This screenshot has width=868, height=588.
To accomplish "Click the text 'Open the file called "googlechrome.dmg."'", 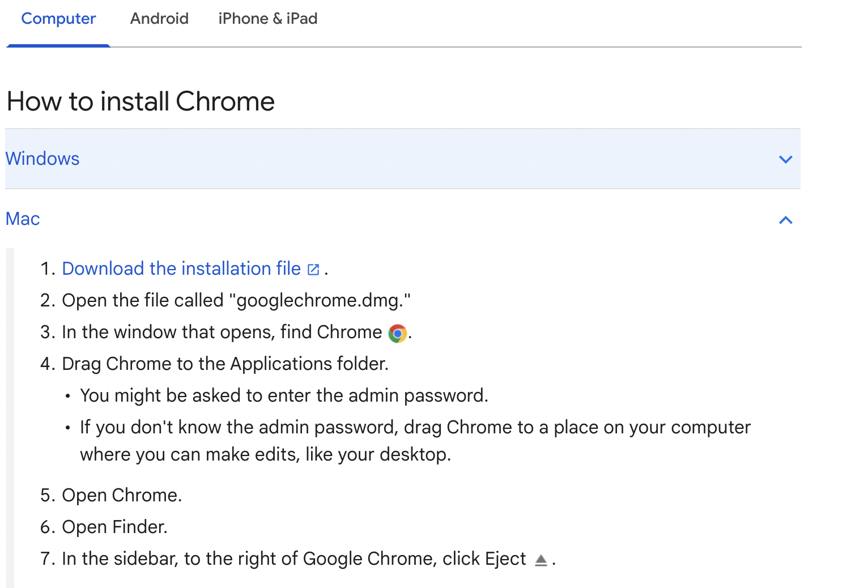I will 236,300.
